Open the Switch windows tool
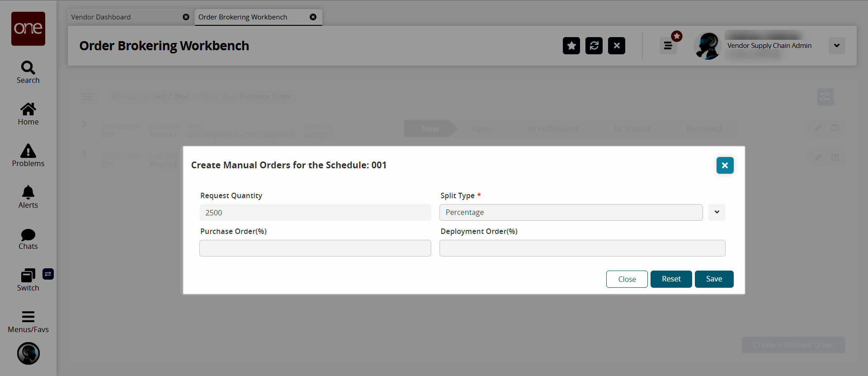Screen dimensions: 868x376 pos(28,280)
